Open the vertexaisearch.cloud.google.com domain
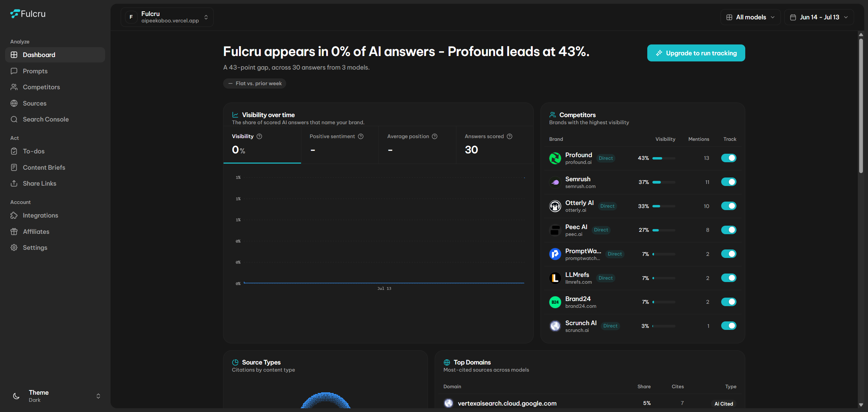868x412 pixels. [507, 403]
